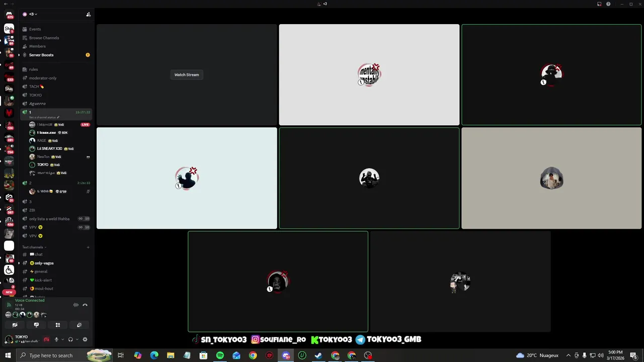Join only lista a weld l9ahba channel

click(x=56, y=219)
